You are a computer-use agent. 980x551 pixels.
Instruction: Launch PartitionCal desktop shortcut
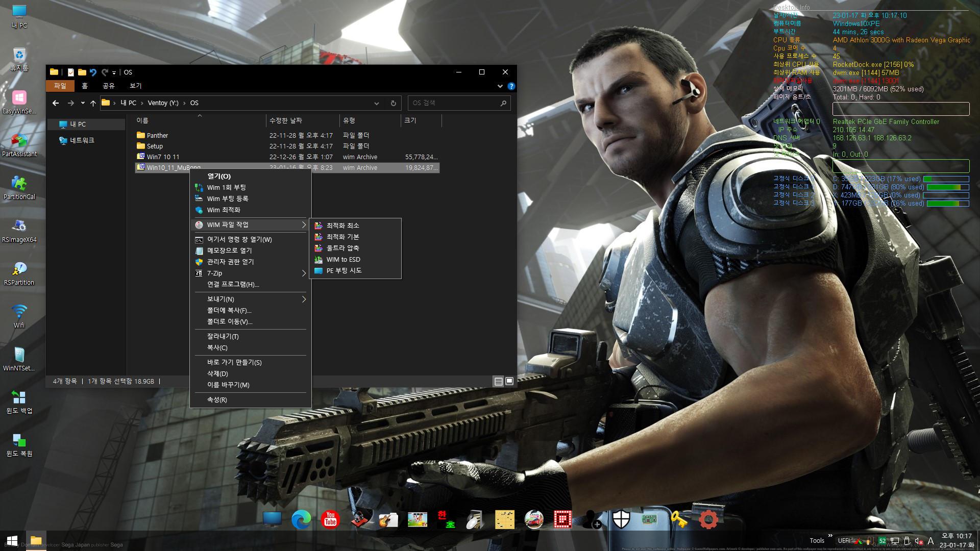(19, 187)
